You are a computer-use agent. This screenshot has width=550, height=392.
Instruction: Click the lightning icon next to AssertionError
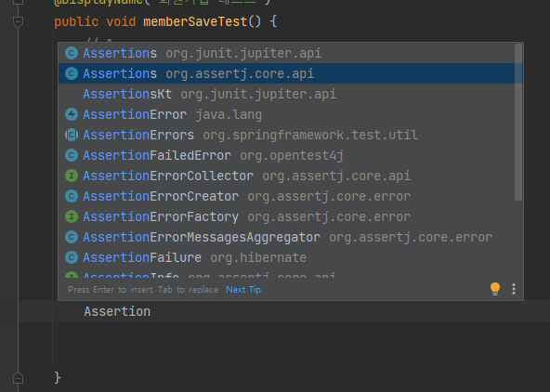(x=72, y=114)
